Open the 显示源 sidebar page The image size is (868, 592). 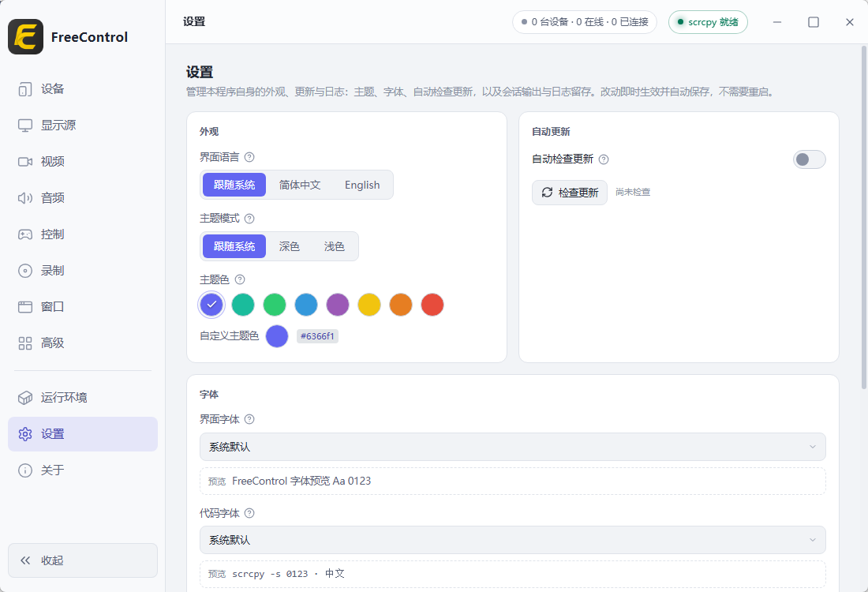(83, 126)
